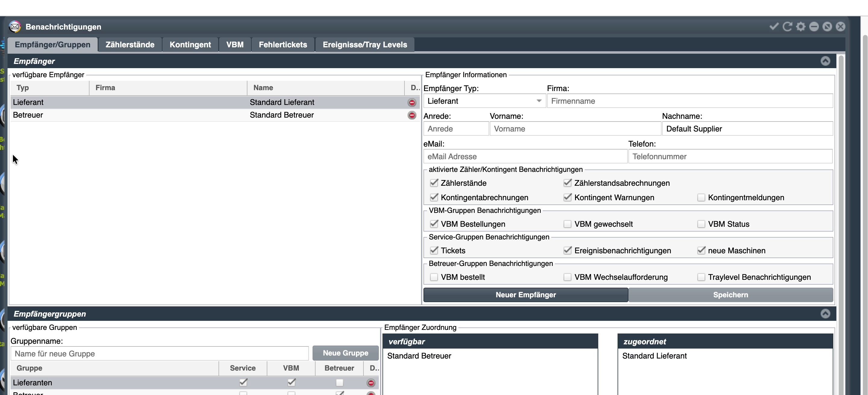Viewport: 868px width, 395px height.
Task: Open the Empfänger Typ dropdown
Action: (x=484, y=101)
